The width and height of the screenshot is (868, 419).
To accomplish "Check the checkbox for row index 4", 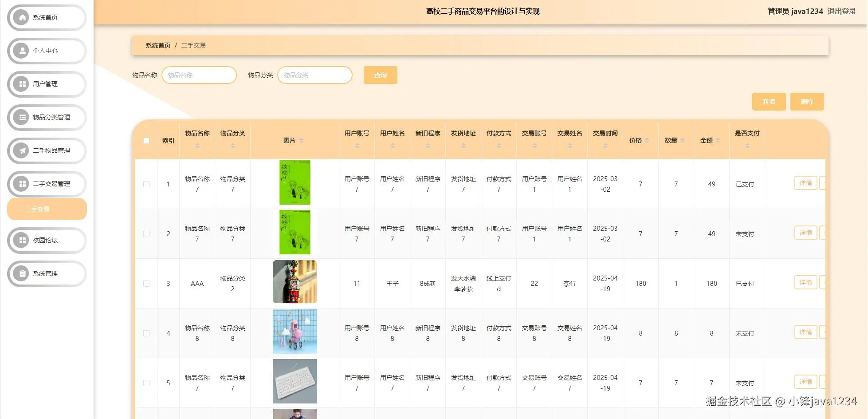I will 146,333.
